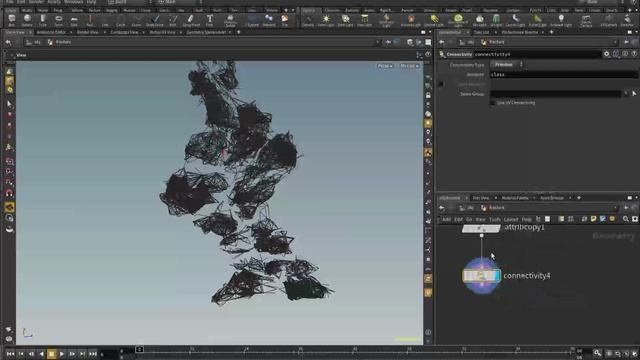This screenshot has height=360, width=640.
Task: Open the Persp camera menu in viewport
Action: (385, 66)
